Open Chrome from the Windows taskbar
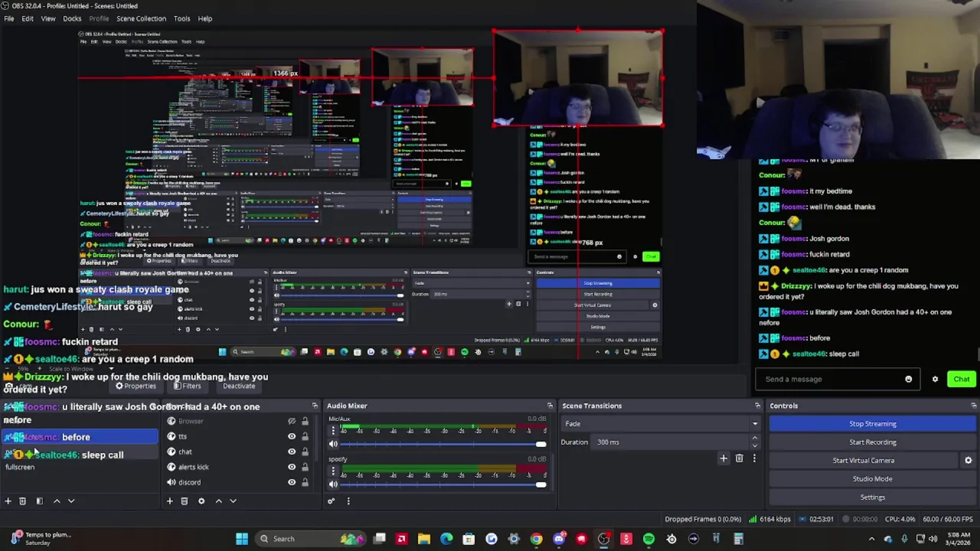Image resolution: width=980 pixels, height=551 pixels. click(x=536, y=539)
